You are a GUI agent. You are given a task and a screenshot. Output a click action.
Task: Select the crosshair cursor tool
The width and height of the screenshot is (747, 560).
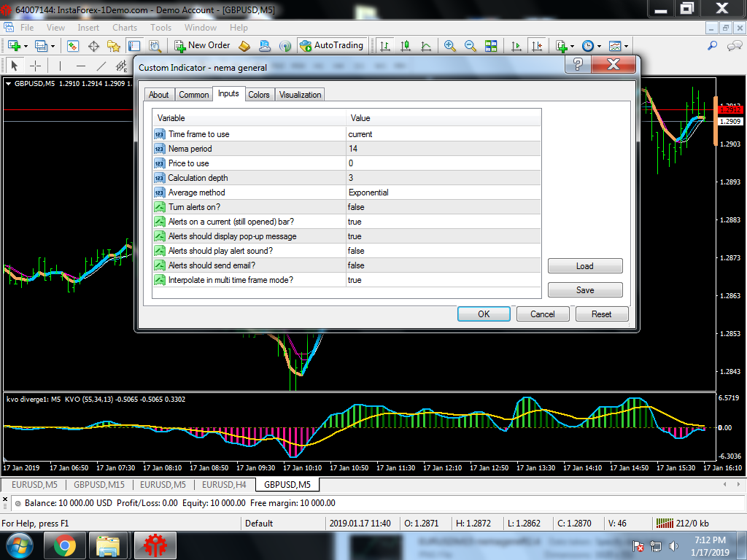pos(34,66)
